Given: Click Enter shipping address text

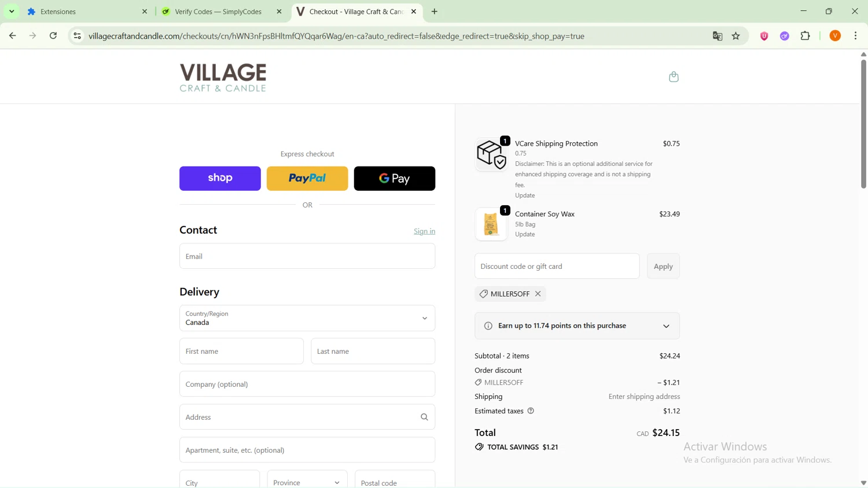Looking at the screenshot, I should [x=644, y=397].
